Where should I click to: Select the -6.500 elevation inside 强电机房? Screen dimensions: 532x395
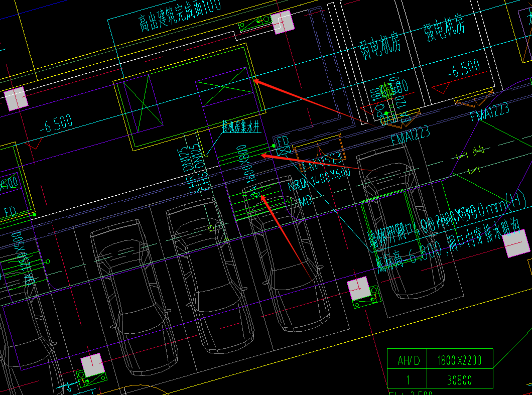coord(464,69)
